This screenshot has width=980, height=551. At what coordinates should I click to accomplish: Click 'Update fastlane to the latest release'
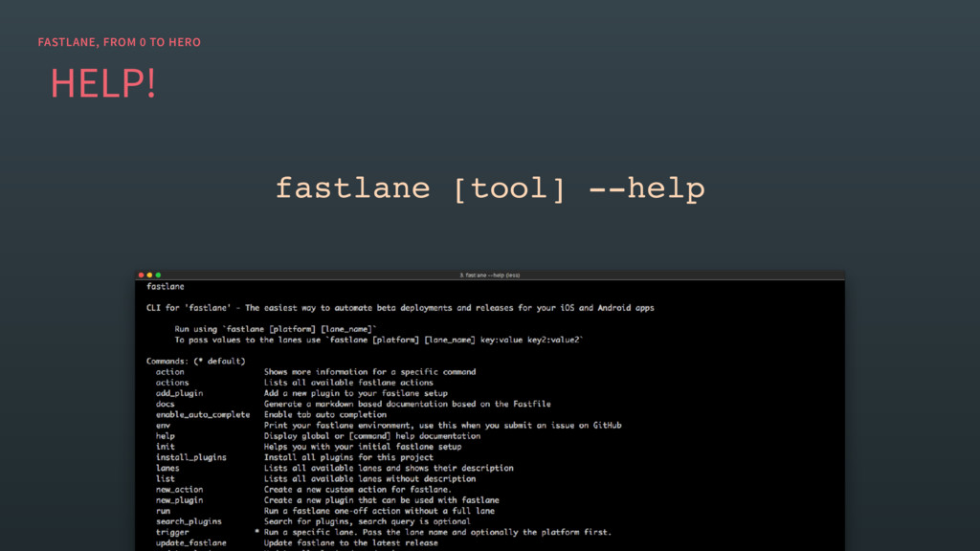tap(350, 543)
